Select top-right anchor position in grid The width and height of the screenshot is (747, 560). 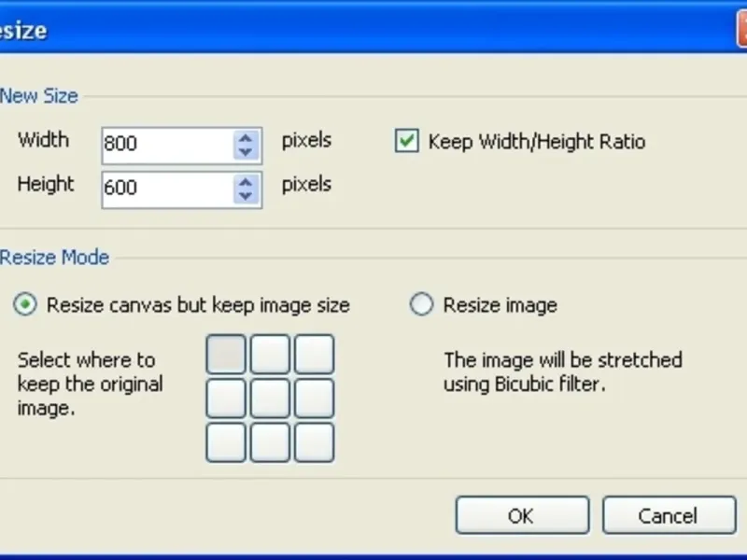[314, 355]
